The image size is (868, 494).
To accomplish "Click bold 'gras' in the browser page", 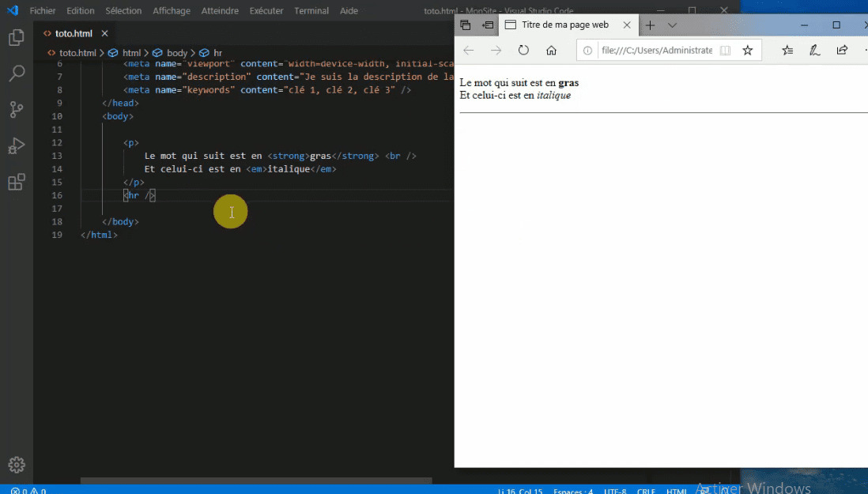I will (x=568, y=83).
